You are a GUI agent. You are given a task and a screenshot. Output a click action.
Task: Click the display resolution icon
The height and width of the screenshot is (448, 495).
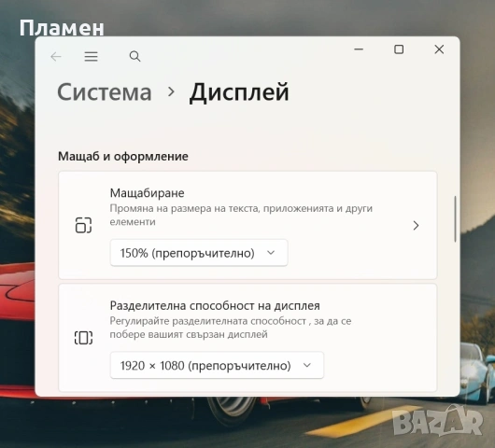[84, 338]
